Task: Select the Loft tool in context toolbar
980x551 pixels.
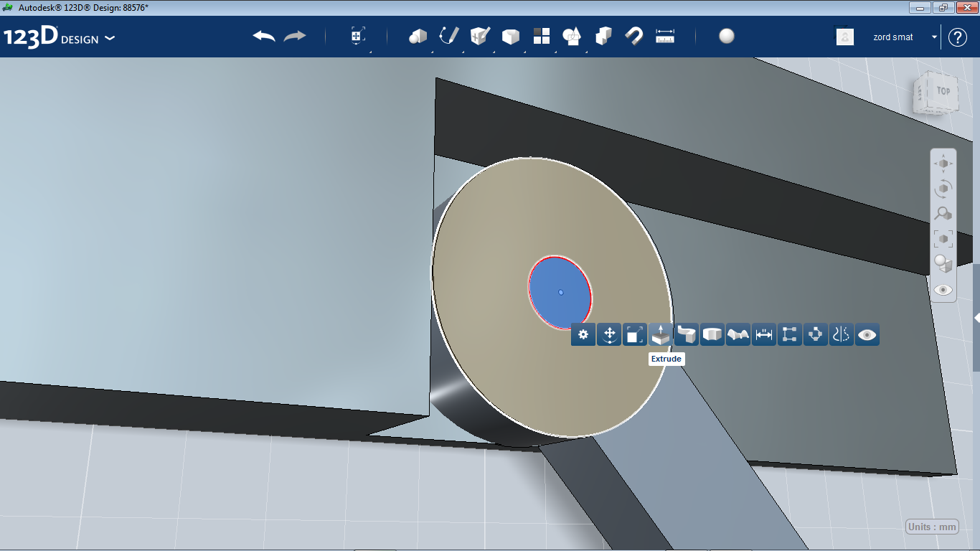Action: pos(738,334)
